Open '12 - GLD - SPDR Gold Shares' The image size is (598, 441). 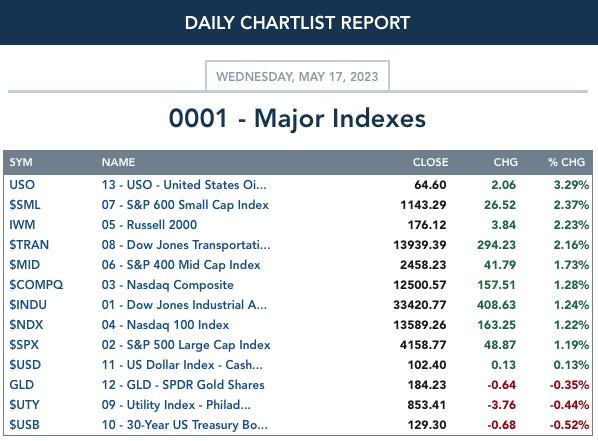(183, 385)
